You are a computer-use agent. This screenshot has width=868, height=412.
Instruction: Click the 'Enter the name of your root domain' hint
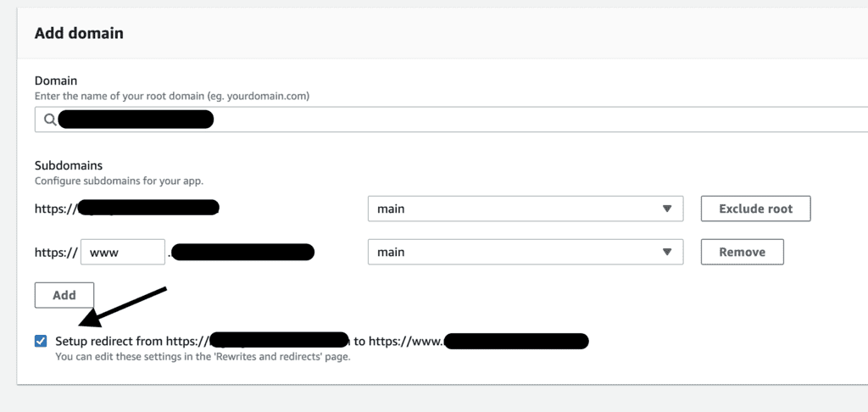[171, 96]
